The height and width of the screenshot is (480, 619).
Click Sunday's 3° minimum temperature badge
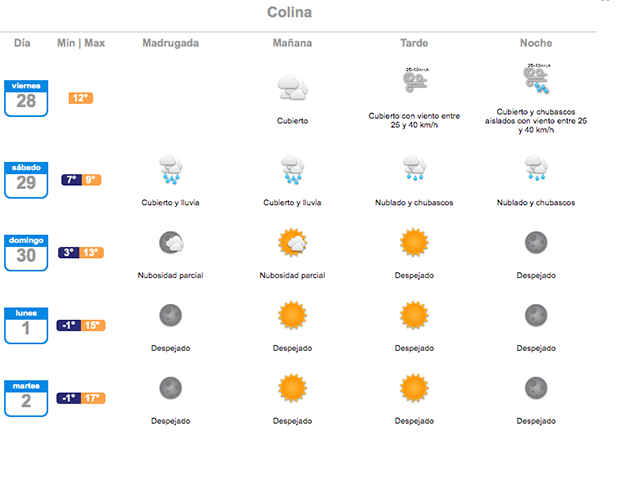pos(69,253)
